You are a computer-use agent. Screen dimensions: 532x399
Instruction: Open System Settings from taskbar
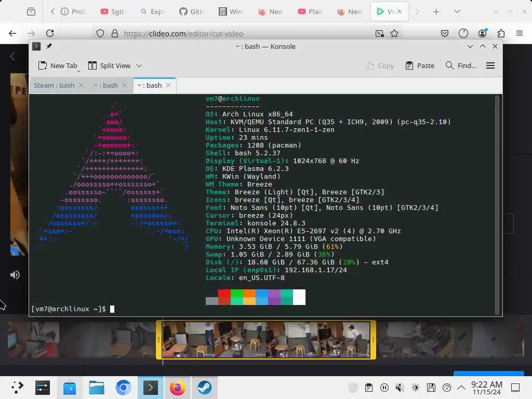coord(43,388)
